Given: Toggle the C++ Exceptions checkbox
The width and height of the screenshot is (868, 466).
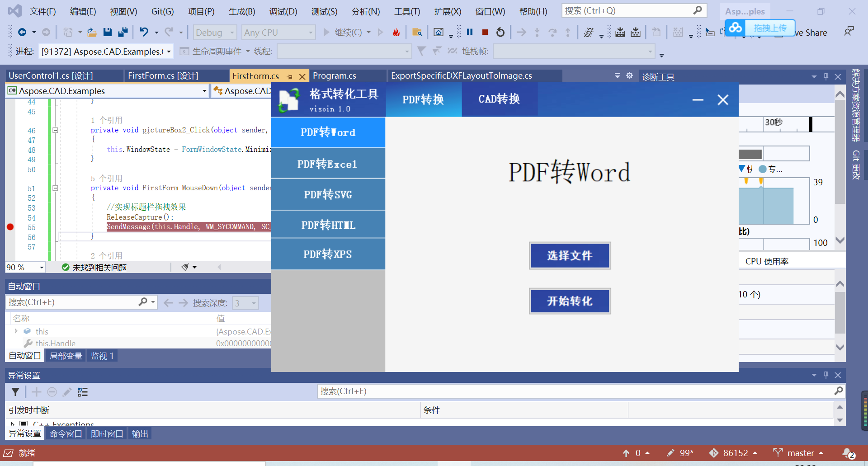Looking at the screenshot, I should click(x=24, y=424).
